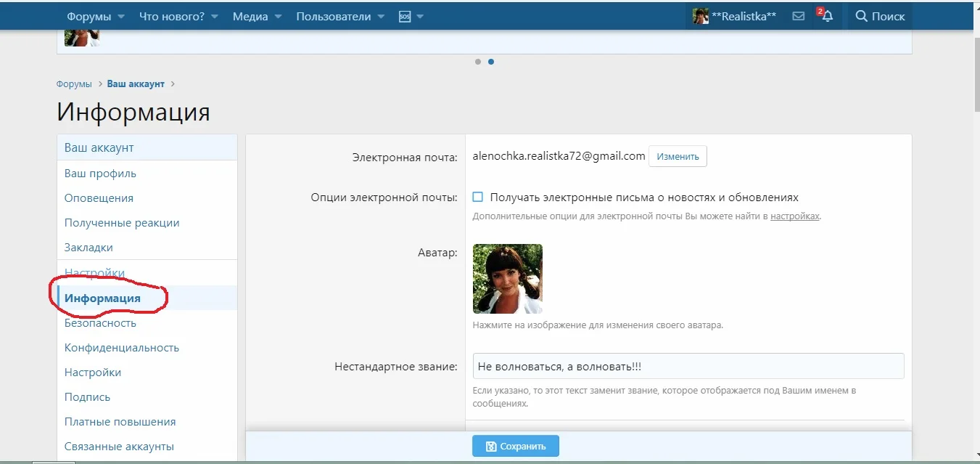The image size is (980, 464).
Task: Open the inbox envelope icon
Action: 798,15
